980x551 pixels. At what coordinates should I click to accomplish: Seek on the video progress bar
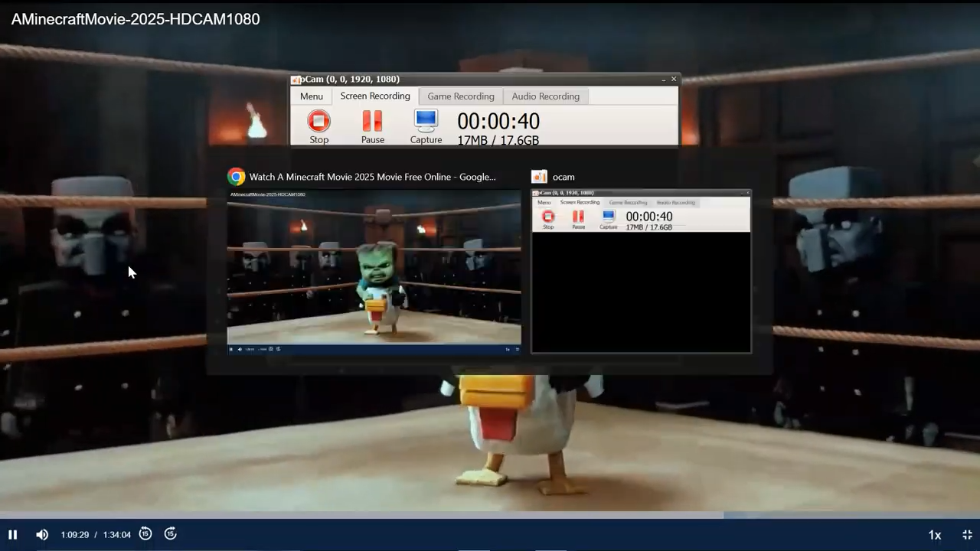tap(490, 515)
